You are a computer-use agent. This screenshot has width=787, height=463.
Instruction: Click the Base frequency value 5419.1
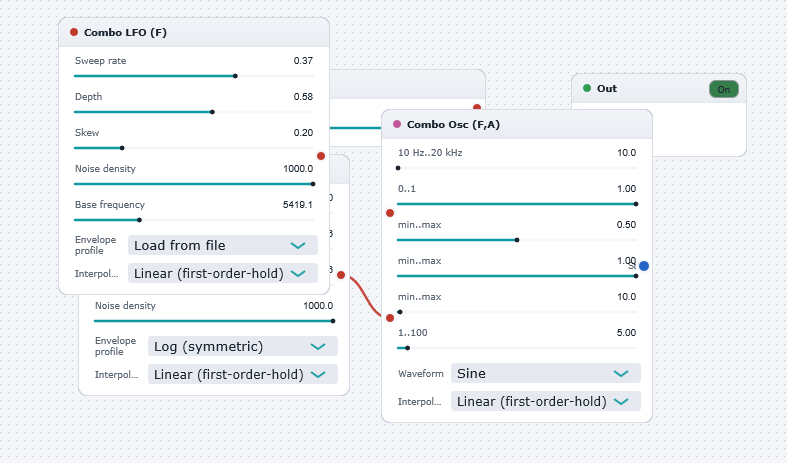click(298, 204)
